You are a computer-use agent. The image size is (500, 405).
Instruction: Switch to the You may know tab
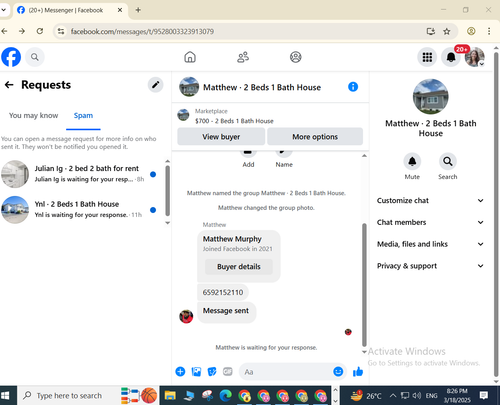tap(33, 115)
